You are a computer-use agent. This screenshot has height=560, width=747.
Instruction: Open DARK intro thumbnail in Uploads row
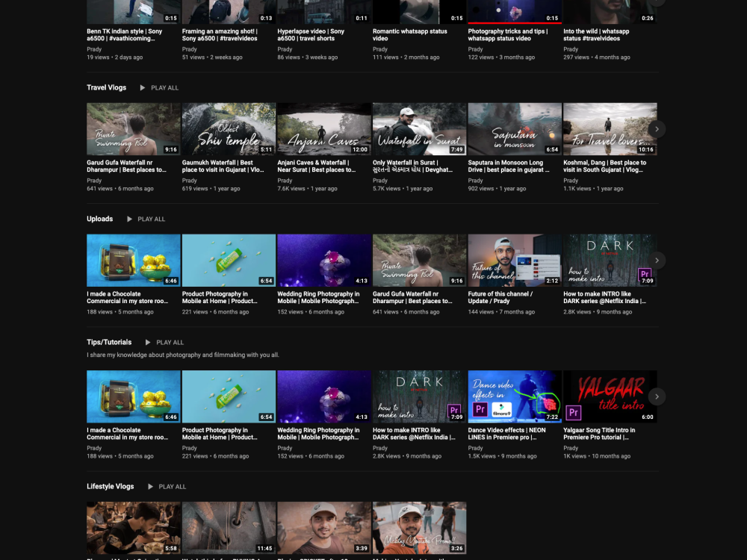tap(610, 261)
